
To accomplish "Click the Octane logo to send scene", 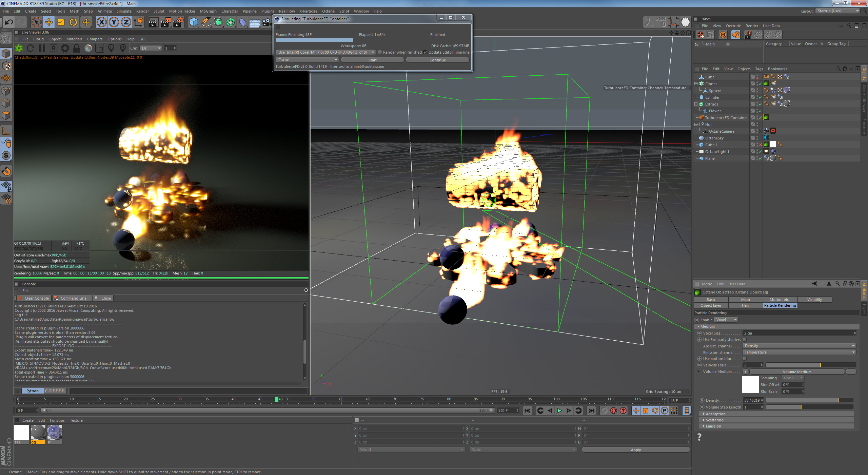I will (x=19, y=48).
